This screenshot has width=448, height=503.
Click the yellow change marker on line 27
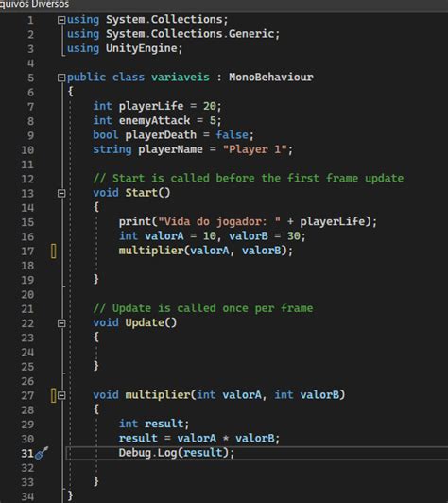click(x=54, y=395)
